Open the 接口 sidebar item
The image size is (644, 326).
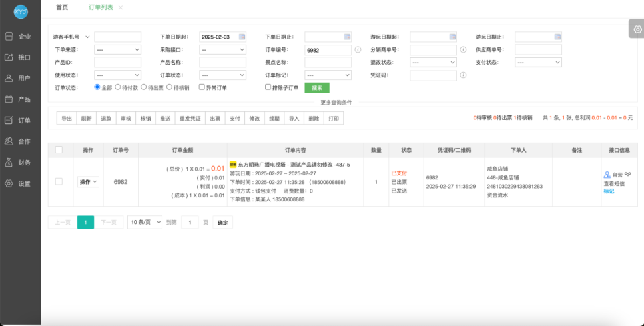tap(20, 57)
